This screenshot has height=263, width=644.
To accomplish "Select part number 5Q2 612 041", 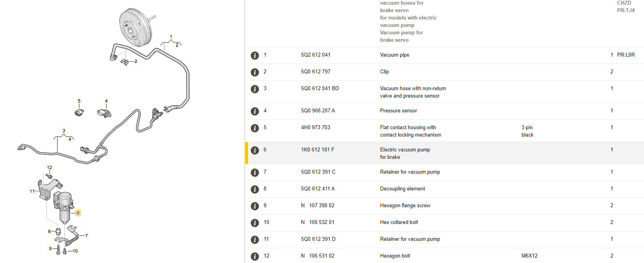I will tap(316, 55).
